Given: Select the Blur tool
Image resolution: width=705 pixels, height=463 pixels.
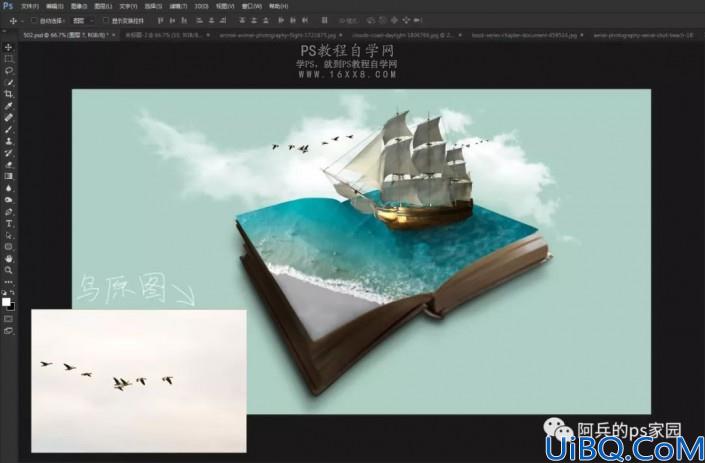Looking at the screenshot, I should coord(9,188).
